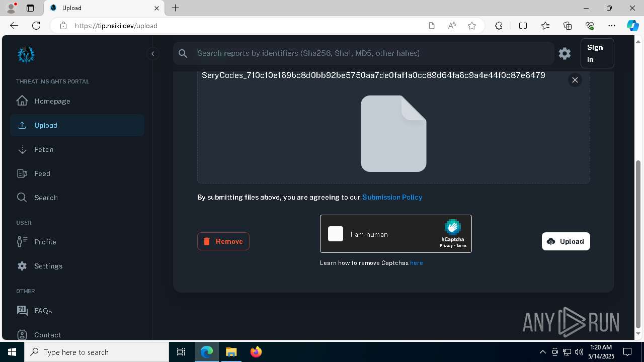Screen dimensions: 644x362
Task: Open Search in the sidebar
Action: pyautogui.click(x=77, y=198)
